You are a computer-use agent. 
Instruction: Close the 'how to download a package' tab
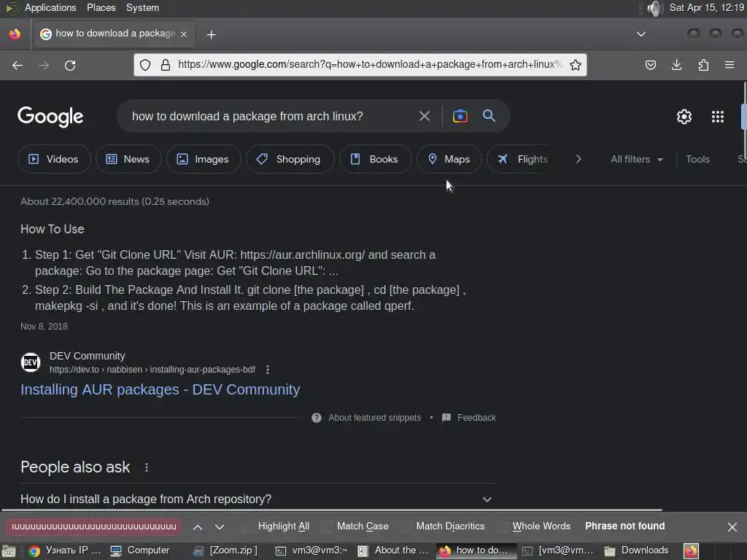pyautogui.click(x=184, y=34)
